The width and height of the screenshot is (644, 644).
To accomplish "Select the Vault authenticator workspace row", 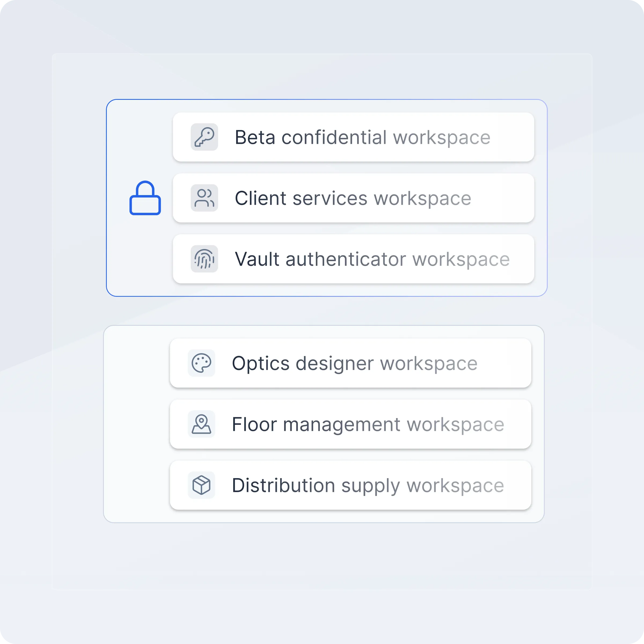I will pos(353,259).
